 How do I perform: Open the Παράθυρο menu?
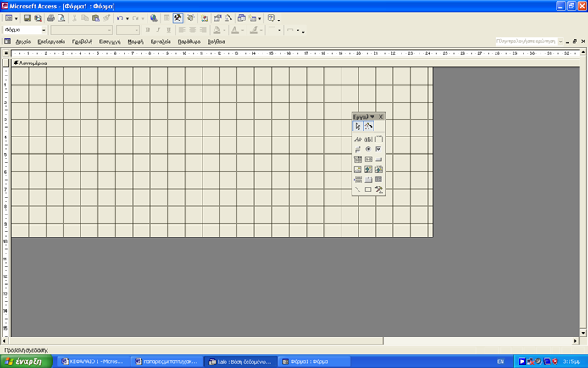pos(189,42)
